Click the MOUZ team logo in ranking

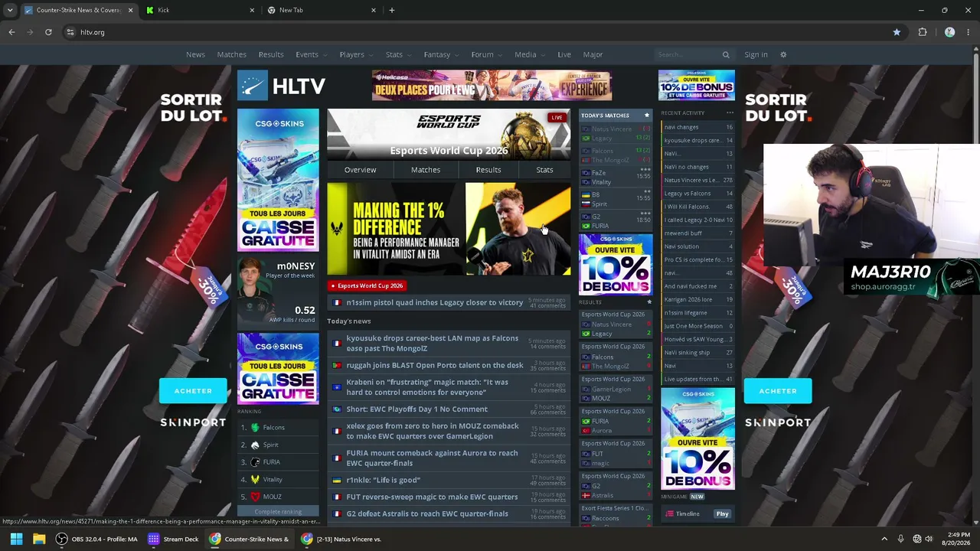[255, 497]
